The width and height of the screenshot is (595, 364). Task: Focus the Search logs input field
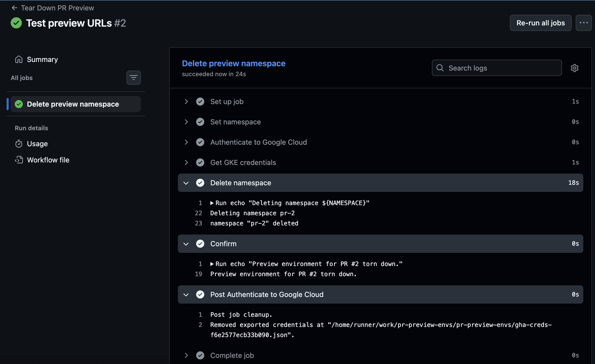pos(497,68)
